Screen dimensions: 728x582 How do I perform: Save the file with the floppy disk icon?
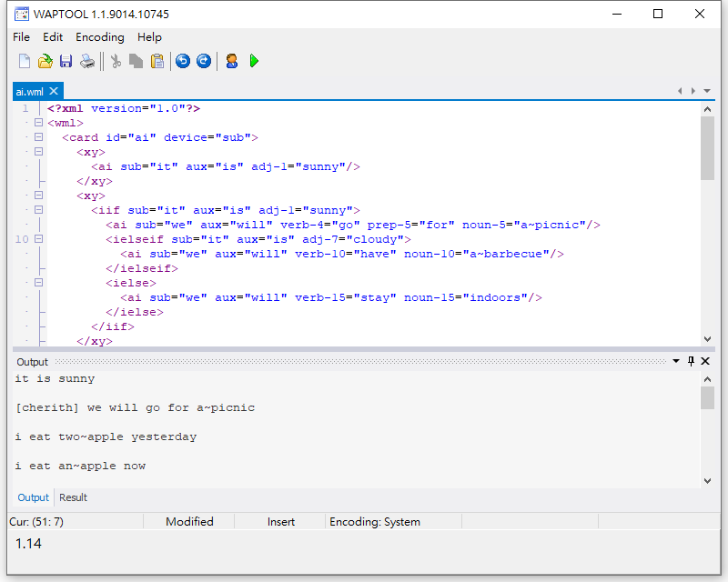click(66, 61)
